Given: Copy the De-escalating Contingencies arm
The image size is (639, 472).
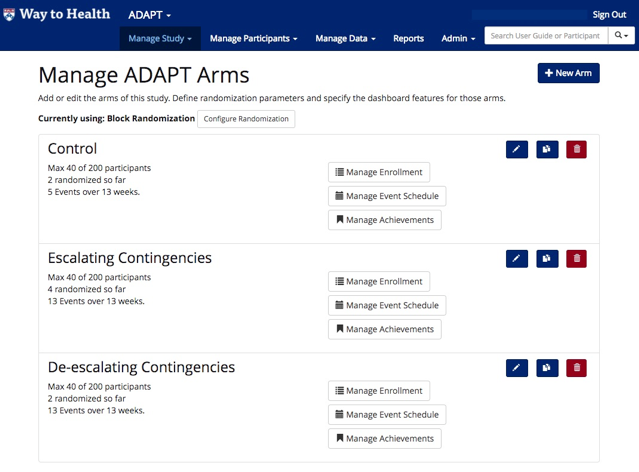Looking at the screenshot, I should tap(547, 368).
